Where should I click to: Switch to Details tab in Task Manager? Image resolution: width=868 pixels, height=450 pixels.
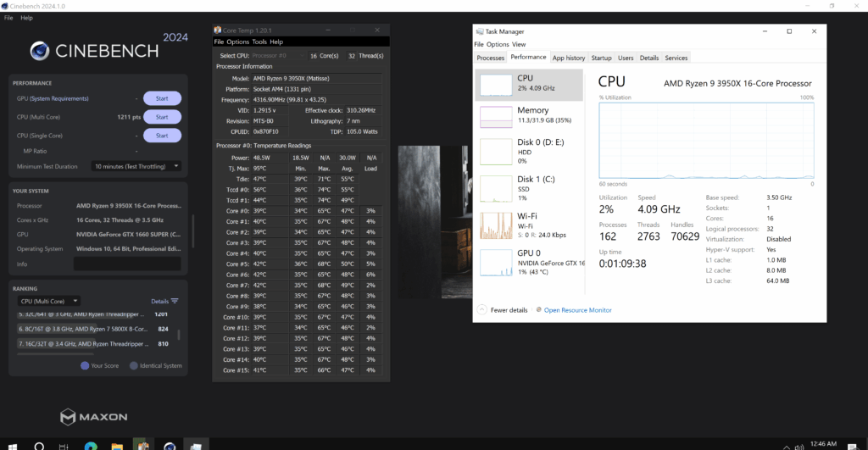(x=649, y=58)
